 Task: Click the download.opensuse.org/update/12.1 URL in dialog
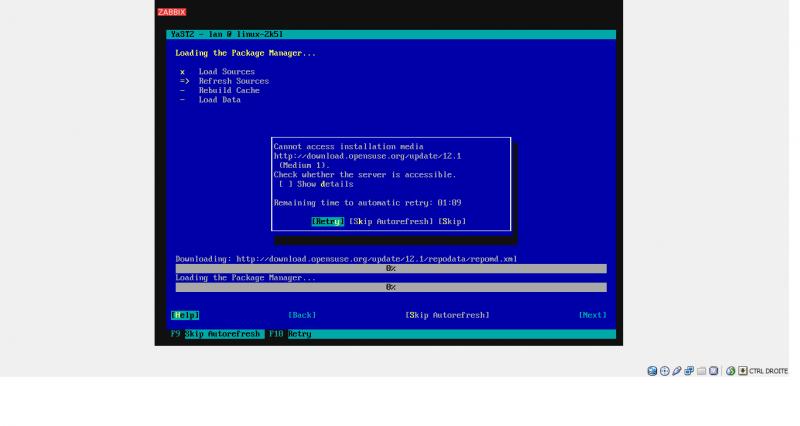(x=367, y=156)
